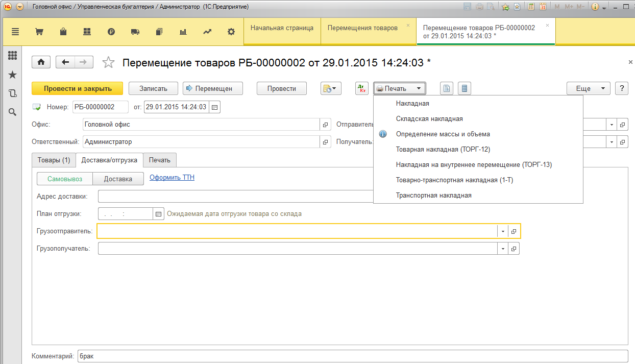Click the Home button in the form header
Screen dimensions: 635x364
(x=41, y=62)
